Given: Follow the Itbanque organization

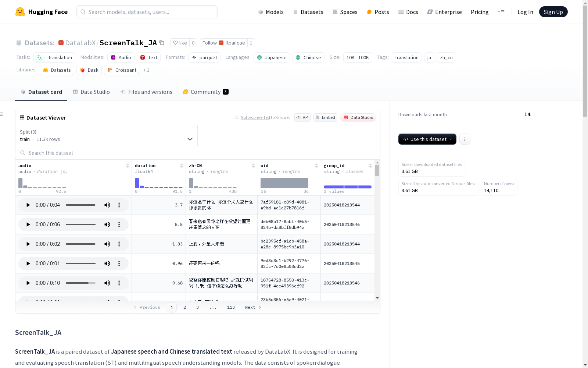Looking at the screenshot, I should tap(224, 43).
